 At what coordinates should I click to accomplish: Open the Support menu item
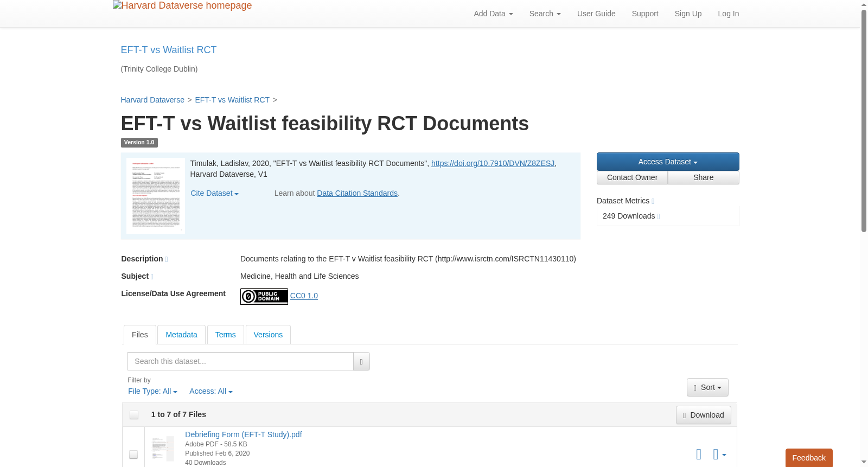click(x=645, y=14)
